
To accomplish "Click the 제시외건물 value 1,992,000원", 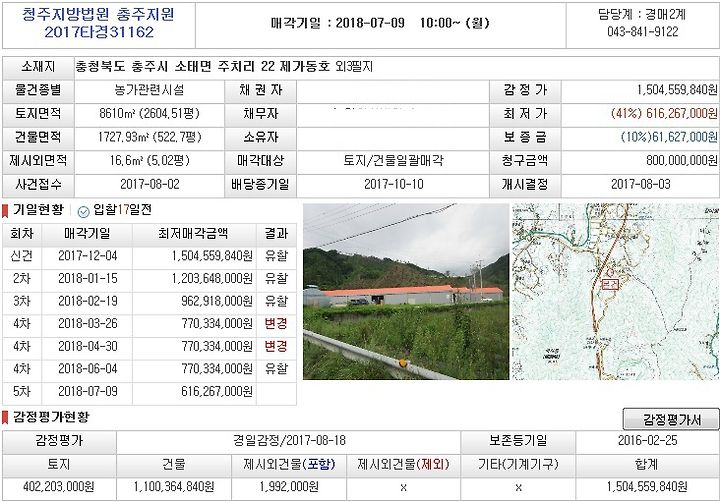I will [x=289, y=487].
